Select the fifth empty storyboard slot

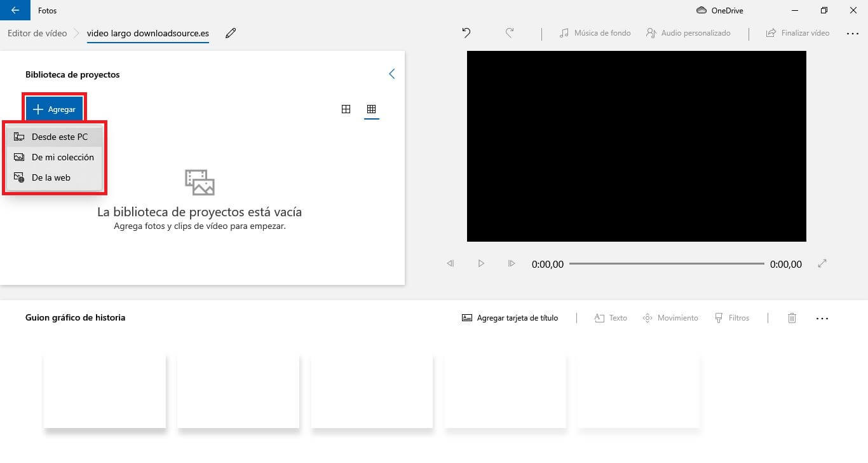click(x=639, y=391)
